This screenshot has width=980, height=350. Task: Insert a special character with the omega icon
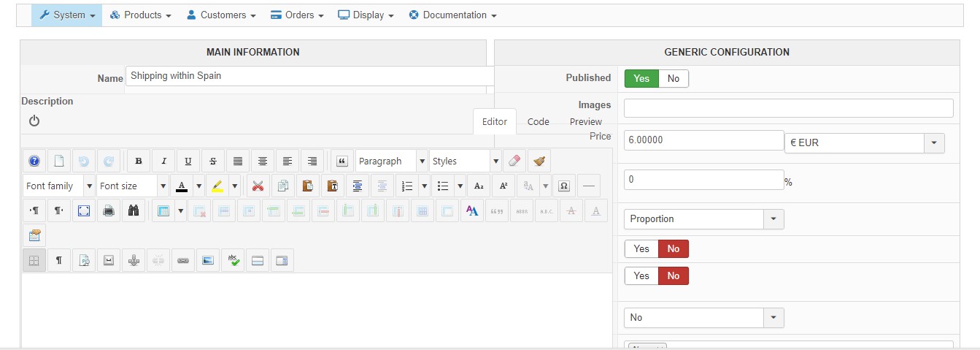563,186
